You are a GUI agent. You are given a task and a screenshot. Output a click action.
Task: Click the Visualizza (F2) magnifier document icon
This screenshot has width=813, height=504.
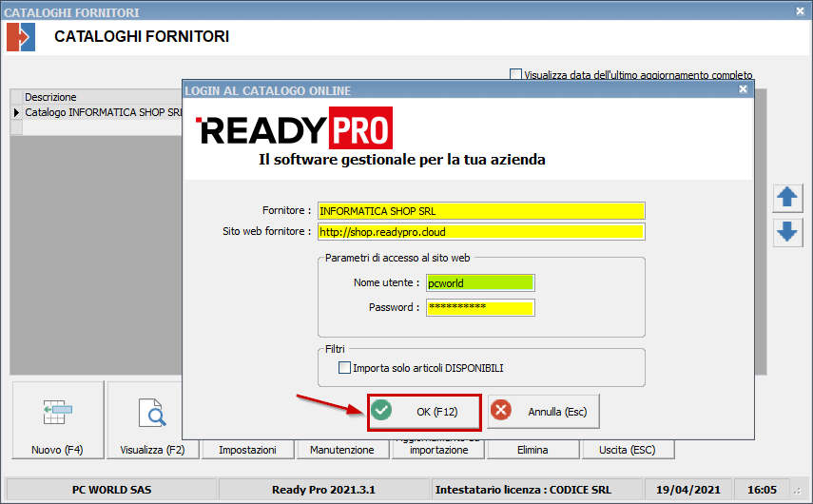[x=152, y=413]
